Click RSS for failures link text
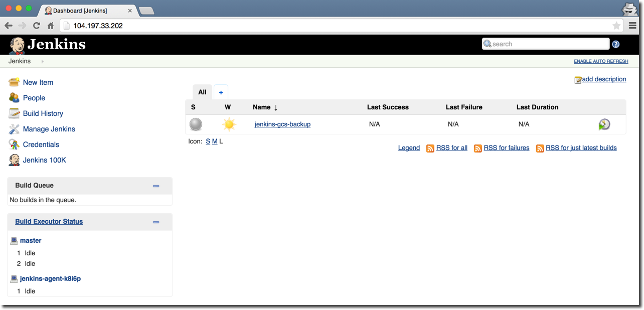 (x=507, y=148)
